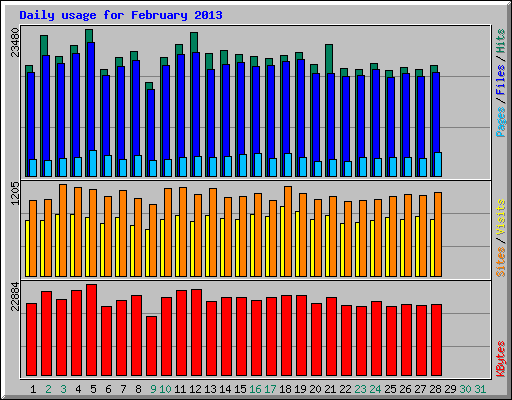Click day 31 on the x-axis
The height and width of the screenshot is (400, 512).
tap(480, 389)
